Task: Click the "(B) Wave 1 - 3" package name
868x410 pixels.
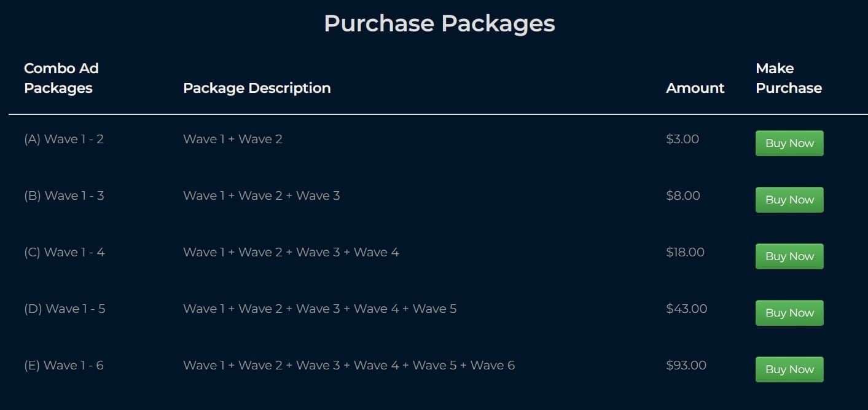Action: click(x=64, y=195)
